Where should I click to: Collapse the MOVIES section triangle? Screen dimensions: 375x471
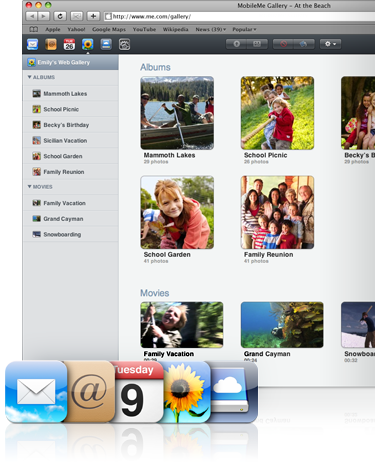click(29, 187)
